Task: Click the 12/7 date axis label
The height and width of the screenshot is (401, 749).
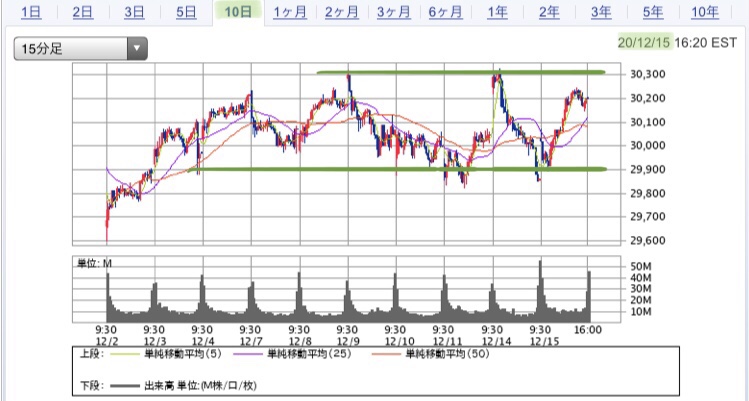Action: (x=250, y=341)
